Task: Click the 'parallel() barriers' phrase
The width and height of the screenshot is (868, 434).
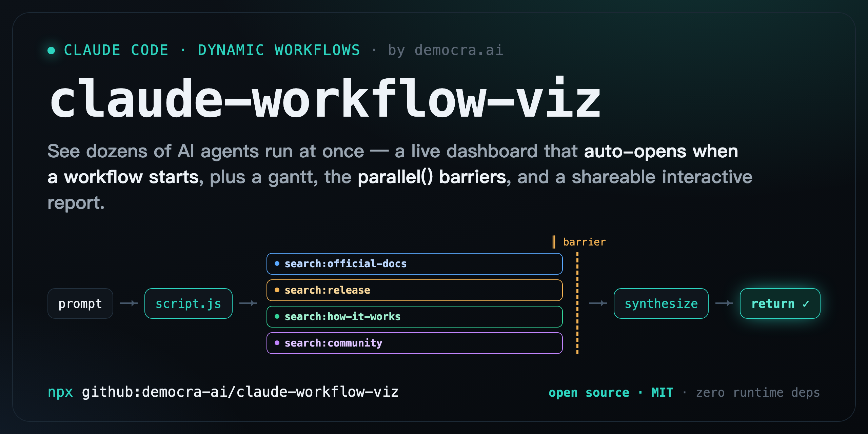Action: point(432,177)
